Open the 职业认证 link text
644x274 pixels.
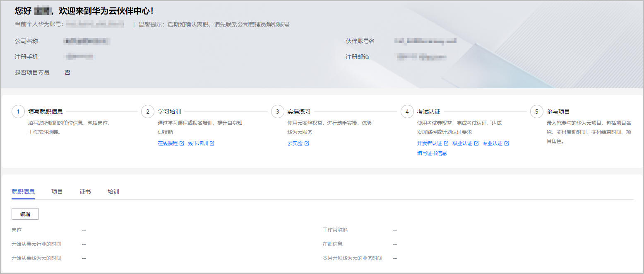462,143
